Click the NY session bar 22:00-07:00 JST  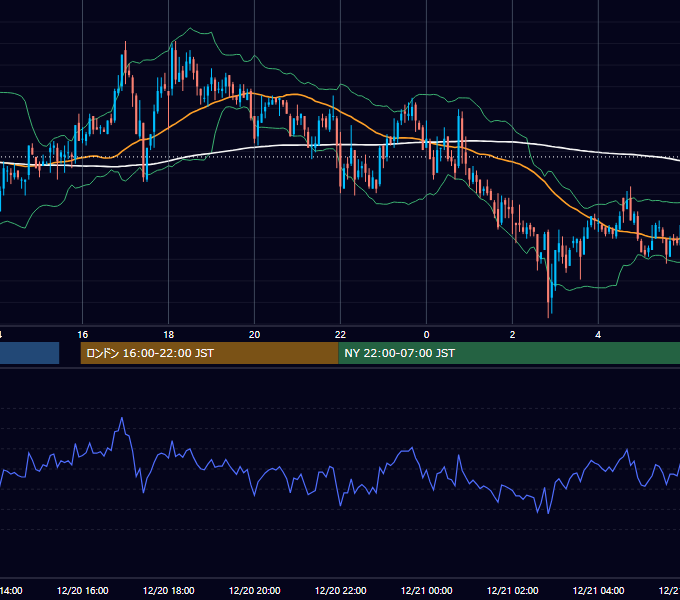[x=509, y=353]
